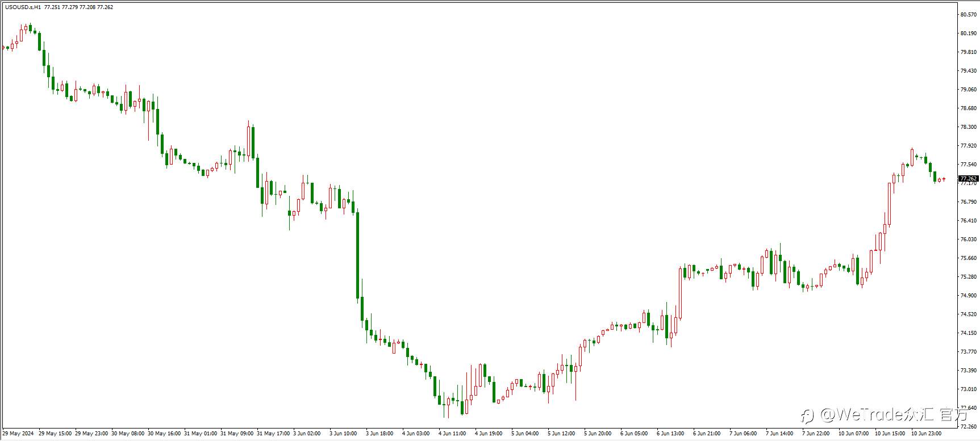Click the 10 Jun 23:00 time label

tap(926, 434)
